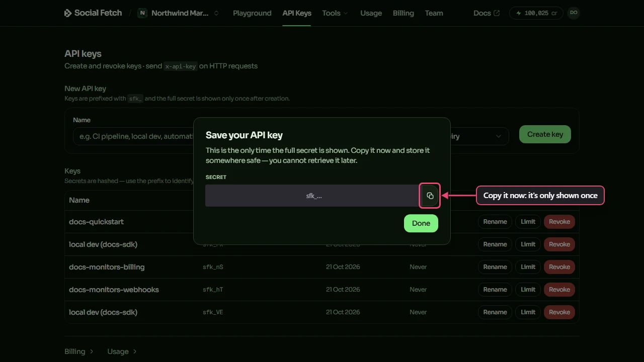Revoke the docs-monitors-webhooks key

559,290
